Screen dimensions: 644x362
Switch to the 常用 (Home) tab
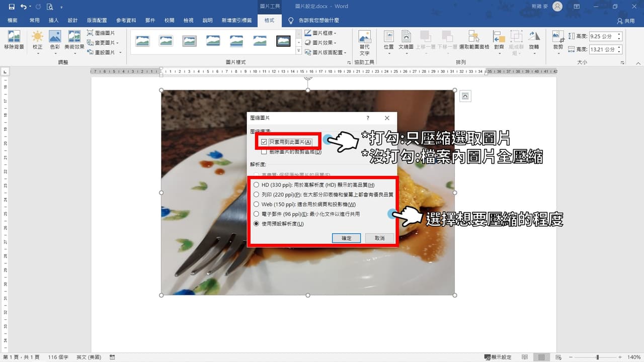(34, 21)
